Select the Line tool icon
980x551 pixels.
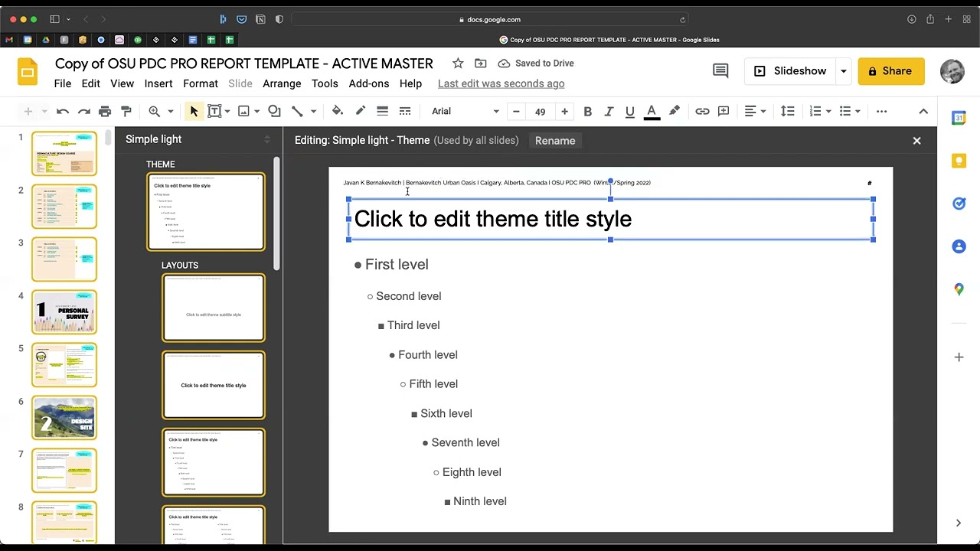pyautogui.click(x=297, y=112)
